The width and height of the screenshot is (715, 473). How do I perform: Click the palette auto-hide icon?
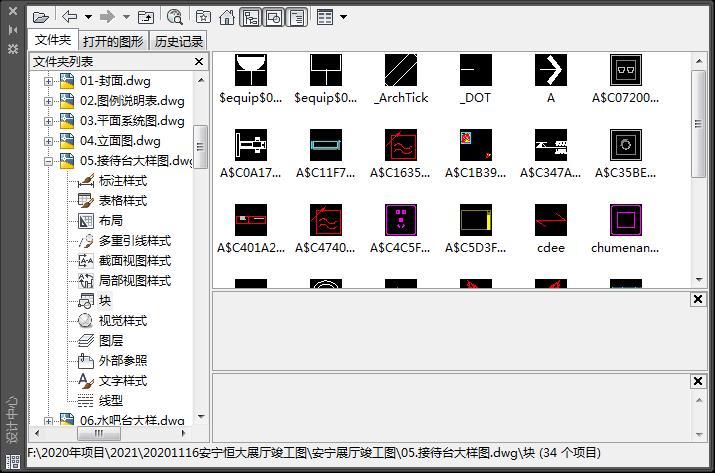pyautogui.click(x=13, y=30)
